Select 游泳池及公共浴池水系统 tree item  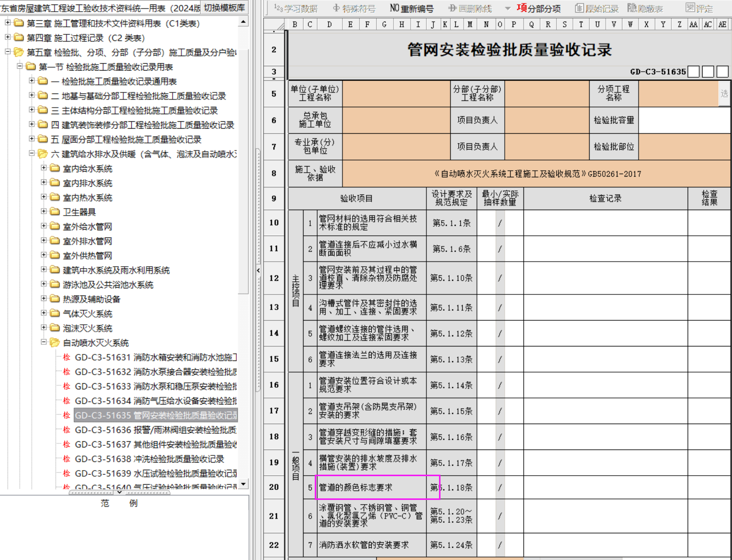coord(108,285)
